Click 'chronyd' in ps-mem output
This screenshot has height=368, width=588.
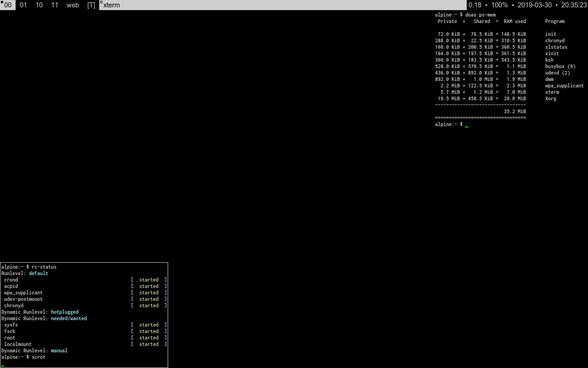click(555, 40)
